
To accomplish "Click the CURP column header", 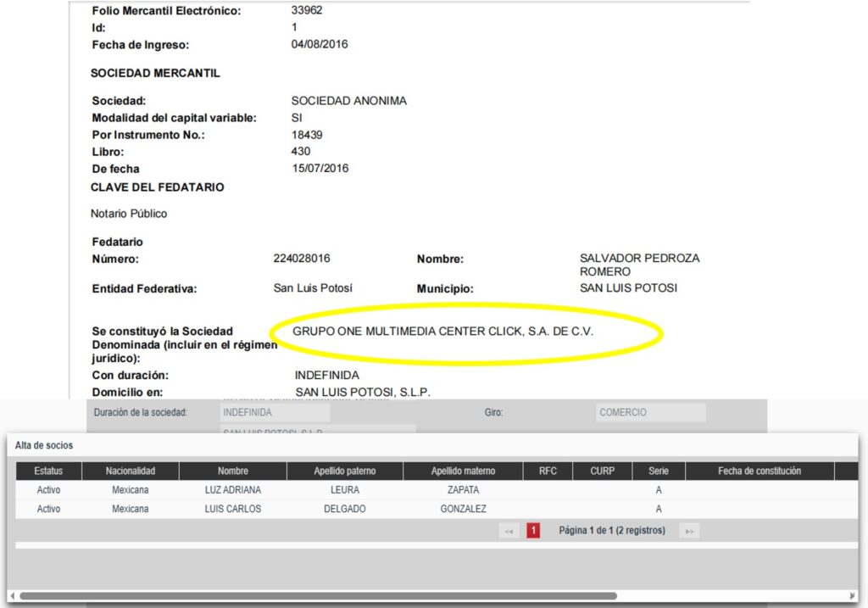I will point(602,471).
